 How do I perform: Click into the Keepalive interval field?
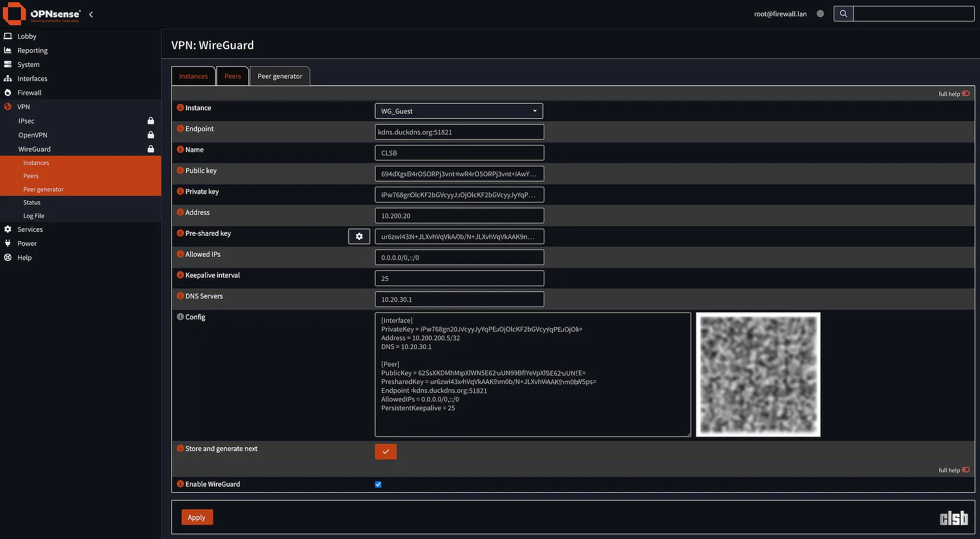tap(459, 279)
